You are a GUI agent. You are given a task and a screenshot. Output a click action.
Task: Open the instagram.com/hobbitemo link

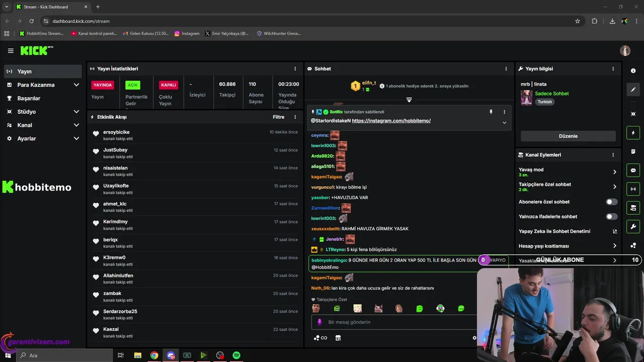click(x=391, y=121)
